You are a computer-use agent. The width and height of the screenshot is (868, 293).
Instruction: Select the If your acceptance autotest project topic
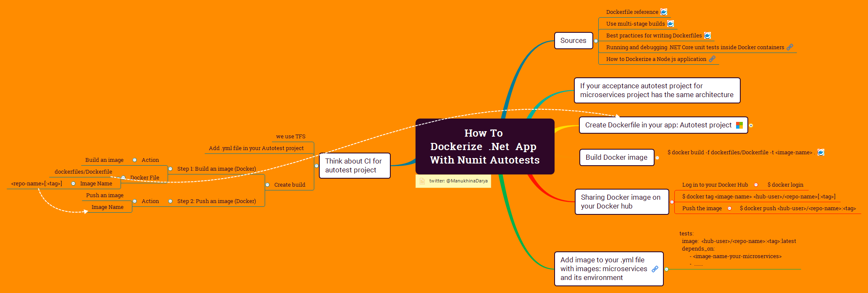click(657, 90)
